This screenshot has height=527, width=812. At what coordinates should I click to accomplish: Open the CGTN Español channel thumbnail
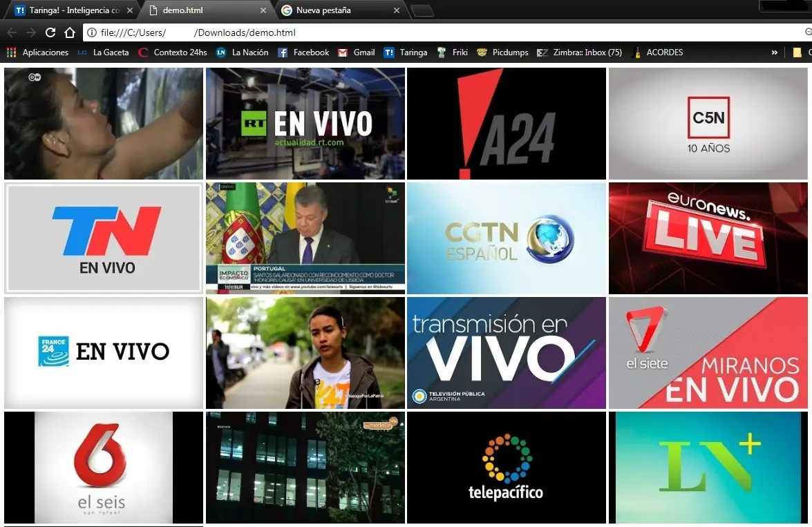(x=507, y=238)
